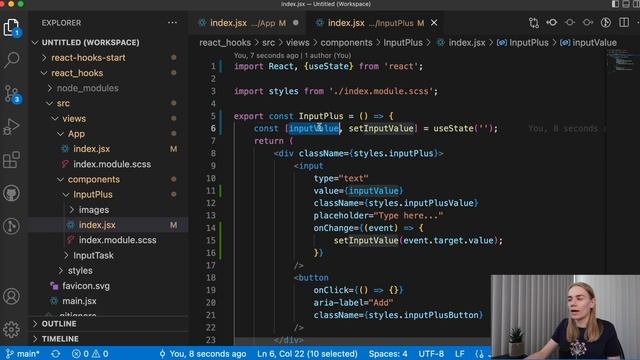Image resolution: width=640 pixels, height=360 pixels.
Task: Open index.jsx under App folder
Action: pos(91,149)
